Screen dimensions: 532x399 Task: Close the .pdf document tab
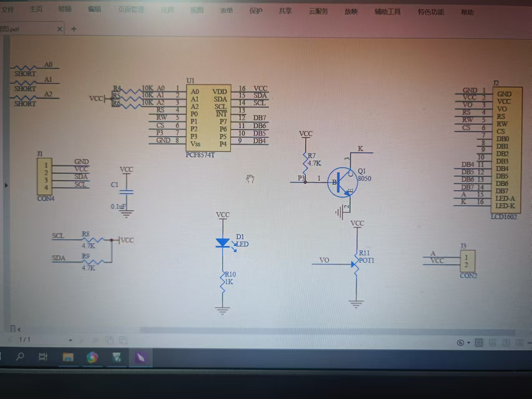(60, 29)
